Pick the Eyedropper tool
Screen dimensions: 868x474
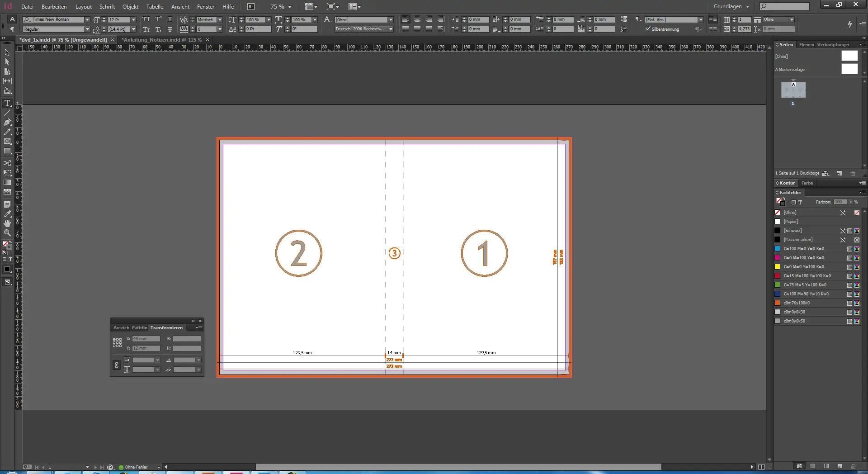(x=7, y=214)
